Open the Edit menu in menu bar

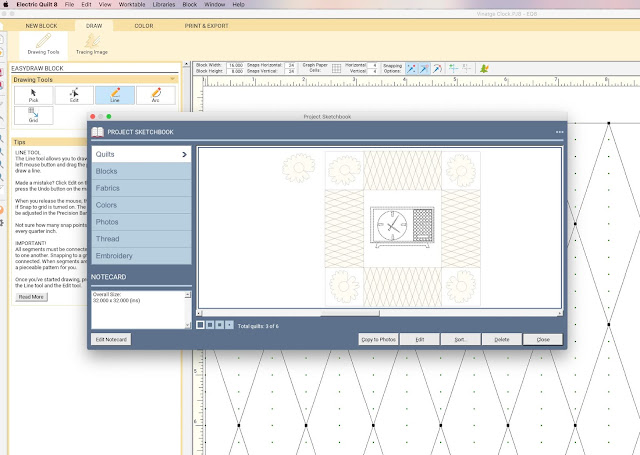click(86, 4)
